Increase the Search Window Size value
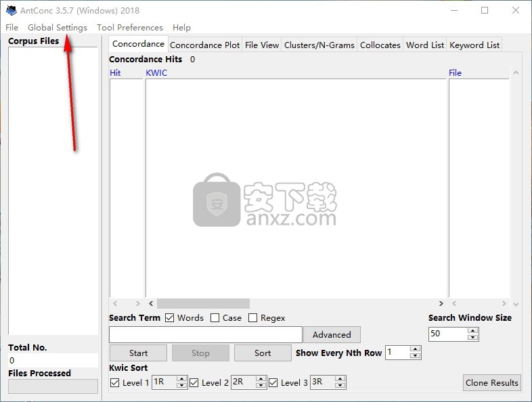The image size is (532, 402). tap(473, 331)
